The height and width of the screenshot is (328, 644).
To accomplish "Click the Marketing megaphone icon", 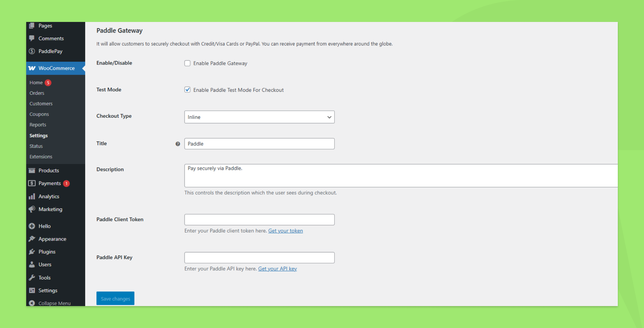I will 32,209.
